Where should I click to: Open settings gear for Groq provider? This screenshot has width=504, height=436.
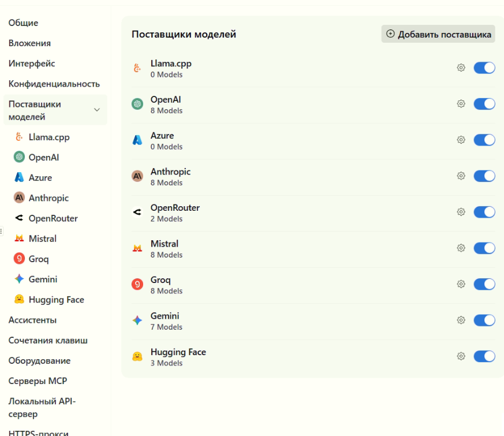[x=461, y=284]
